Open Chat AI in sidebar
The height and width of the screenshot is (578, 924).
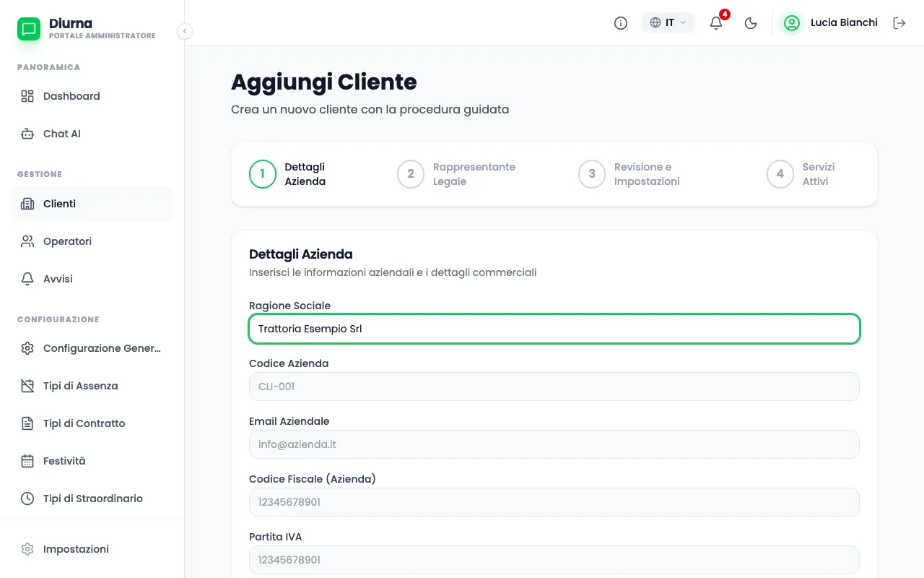(92, 134)
